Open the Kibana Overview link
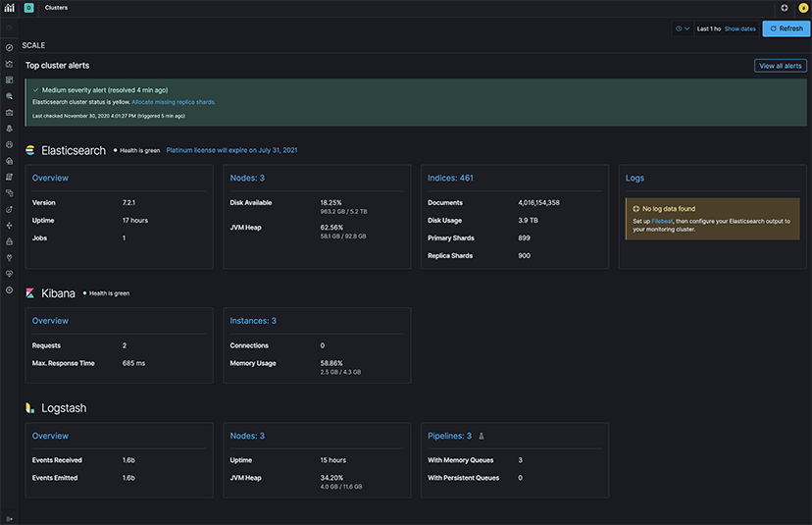 50,321
